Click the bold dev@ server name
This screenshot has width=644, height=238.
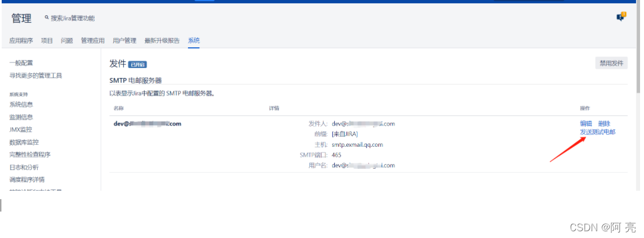(147, 124)
